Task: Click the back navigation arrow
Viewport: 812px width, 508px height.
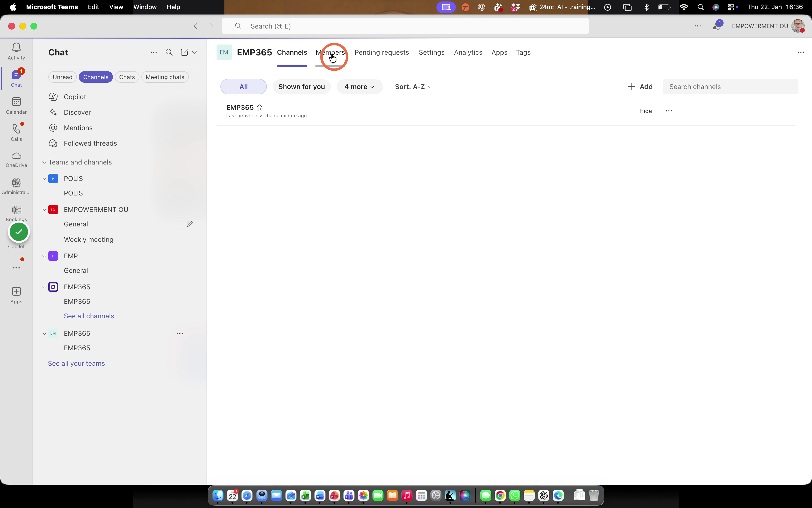Action: pos(195,26)
